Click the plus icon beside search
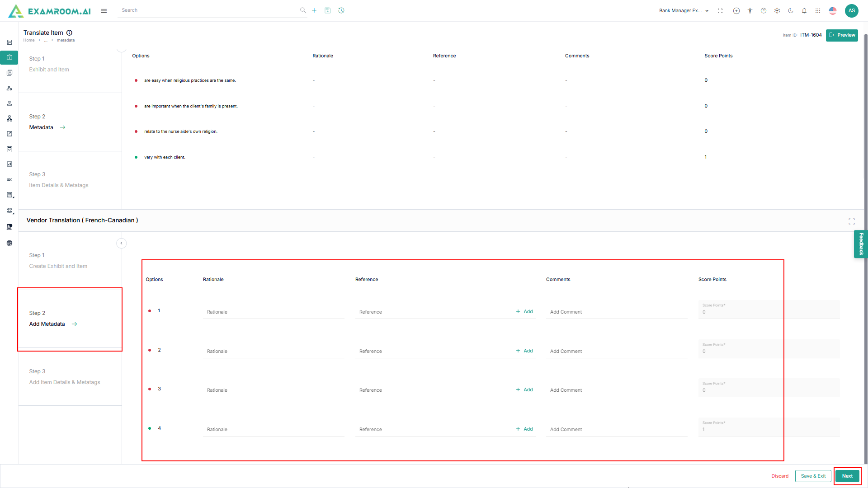This screenshot has height=488, width=868. tap(314, 10)
